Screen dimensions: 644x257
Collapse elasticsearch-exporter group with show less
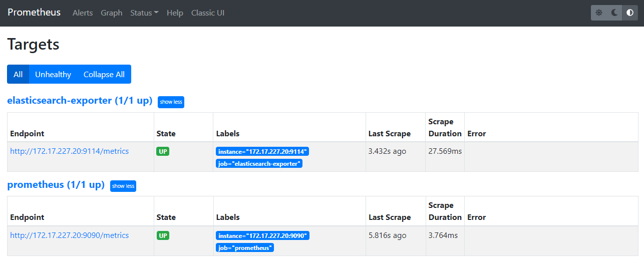[x=171, y=102]
